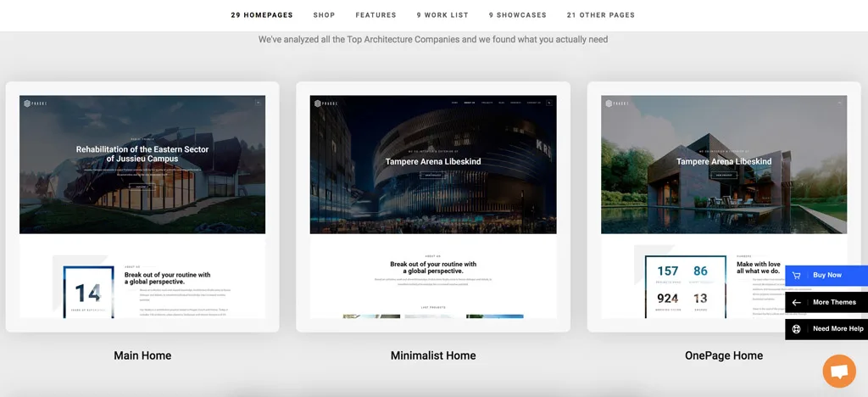Click the left arrow icon beside More Themes
868x397 pixels.
[796, 303]
